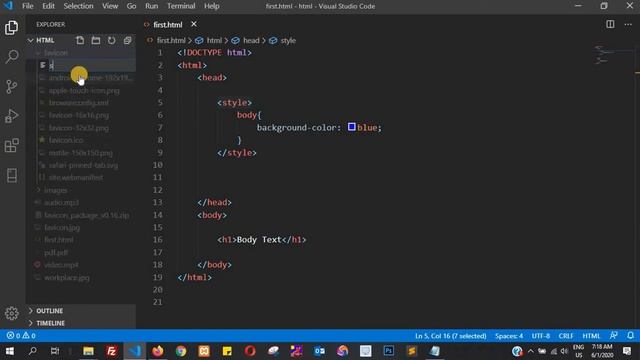The height and width of the screenshot is (360, 640).
Task: Open the Extensions view
Action: (11, 145)
